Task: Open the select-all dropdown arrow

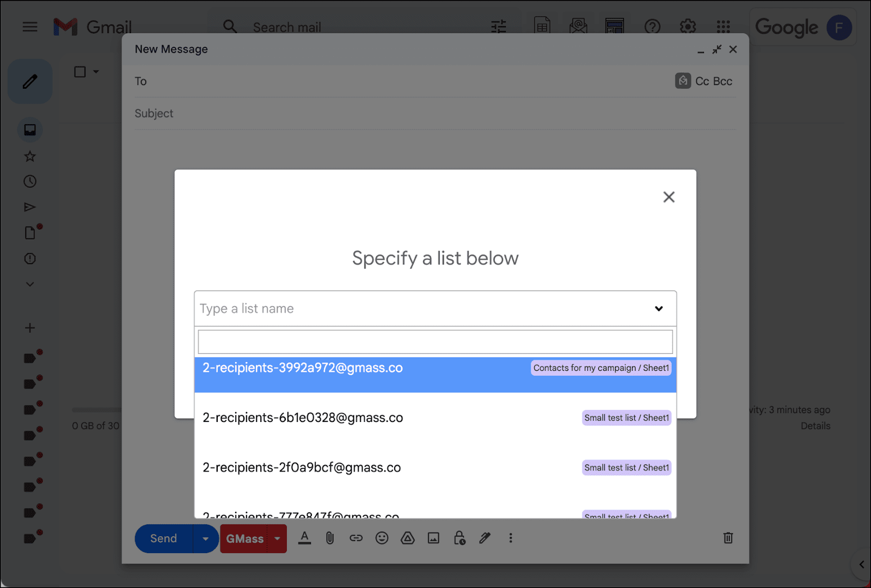Action: [x=96, y=72]
